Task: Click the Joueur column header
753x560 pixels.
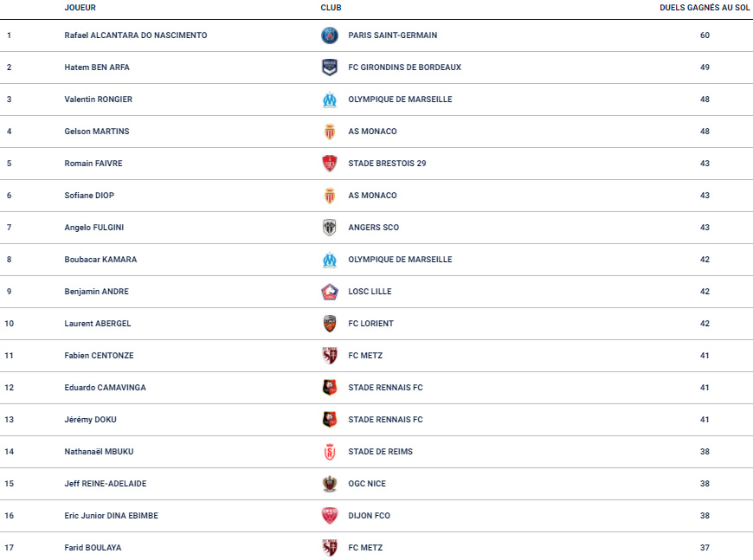Action: pos(80,8)
